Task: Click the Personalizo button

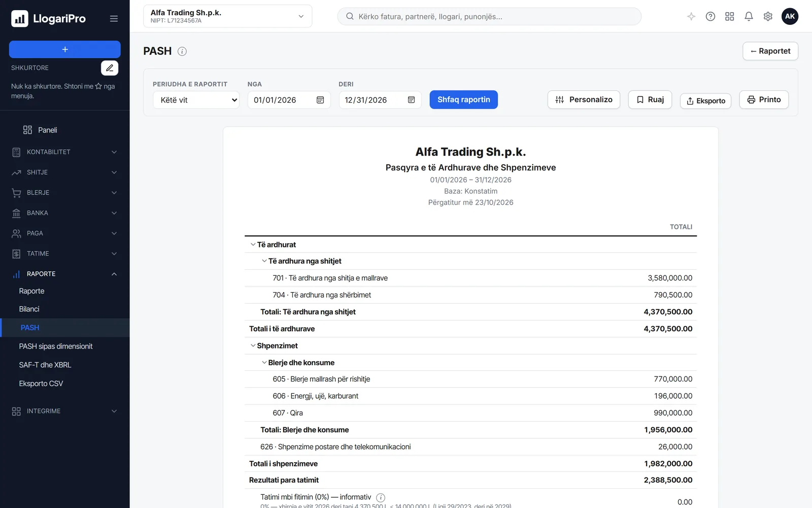Action: tap(584, 100)
